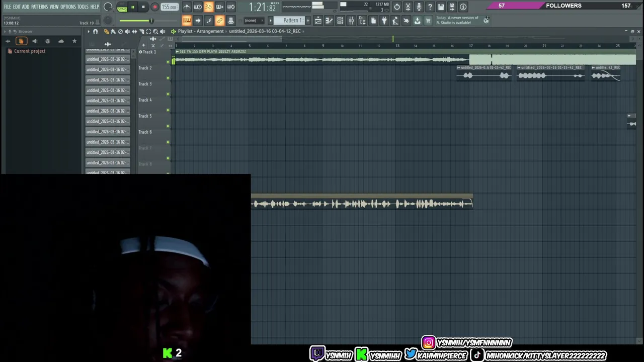This screenshot has height=362, width=644.
Task: Open the Mixer icon
Action: 351,21
